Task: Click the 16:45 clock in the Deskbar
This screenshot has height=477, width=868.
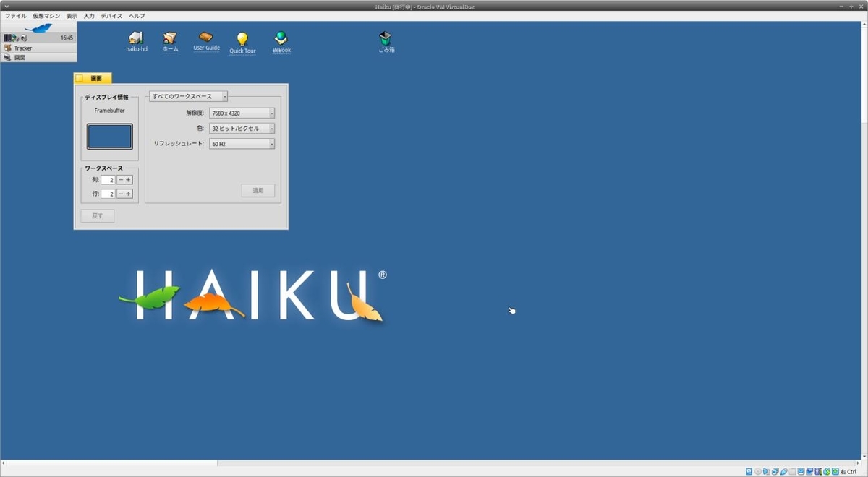Action: 67,38
